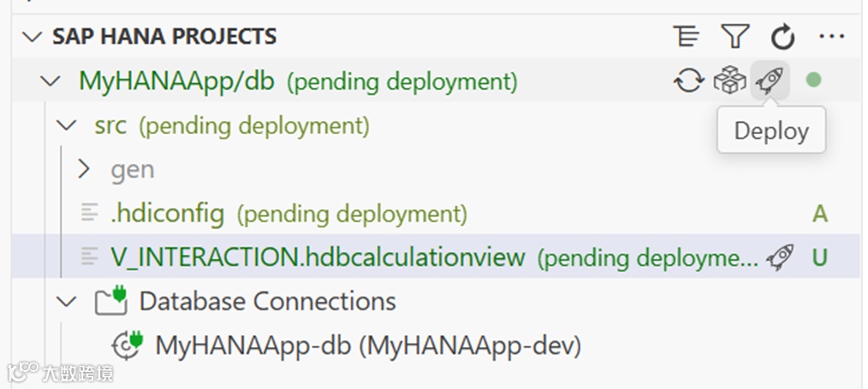Click the 'A' status badge on .hdiconfig row
Screen dimensions: 868x389
820,213
